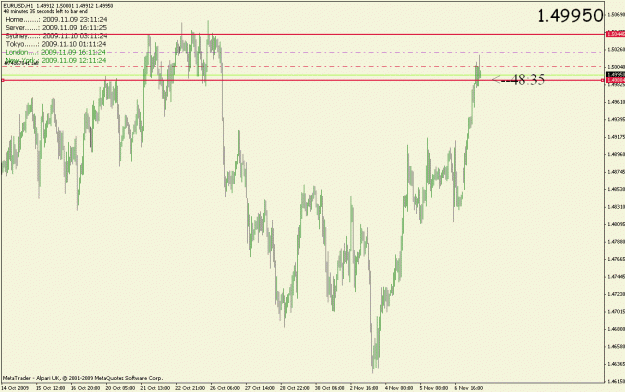The image size is (625, 392).
Task: Click the '22 Oct 21:00' time axis label
Action: (190, 388)
